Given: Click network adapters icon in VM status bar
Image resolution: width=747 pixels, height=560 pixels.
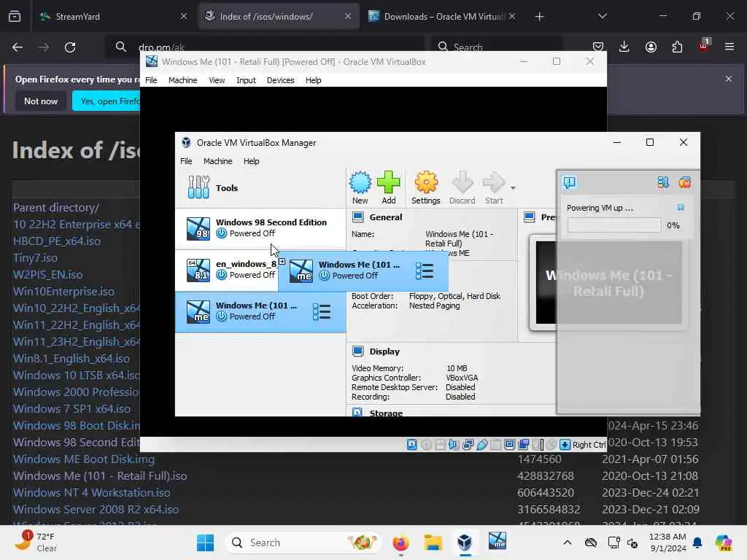Looking at the screenshot, I should pyautogui.click(x=468, y=445).
